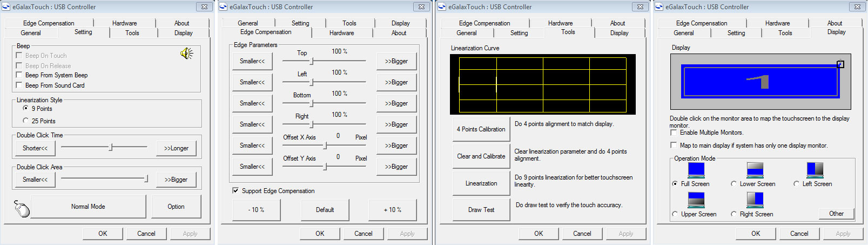
Task: Click the speaker beep test icon
Action: [186, 54]
